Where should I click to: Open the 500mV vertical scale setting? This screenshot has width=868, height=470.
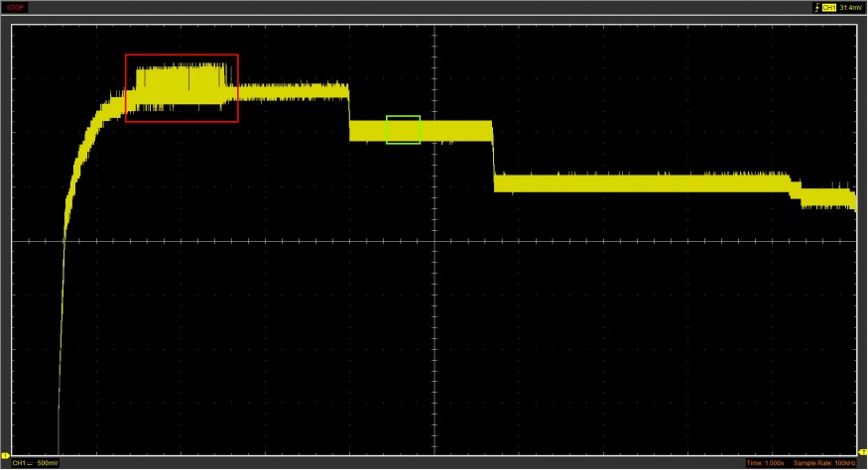coord(47,463)
